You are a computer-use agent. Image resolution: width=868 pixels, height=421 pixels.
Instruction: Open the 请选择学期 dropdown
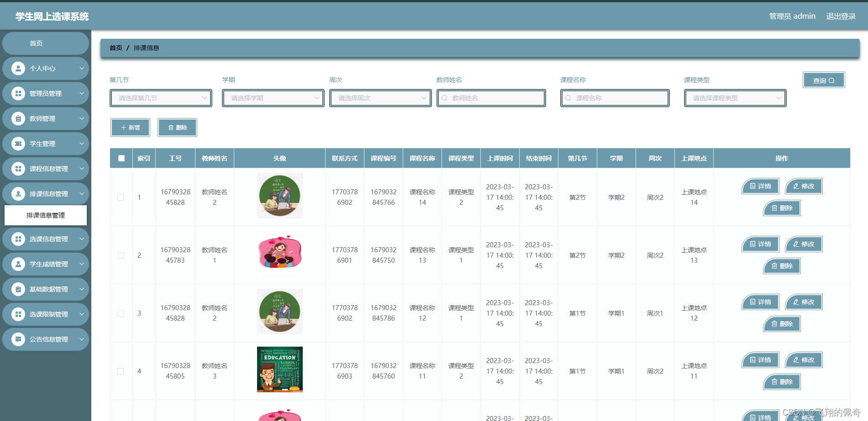[273, 98]
